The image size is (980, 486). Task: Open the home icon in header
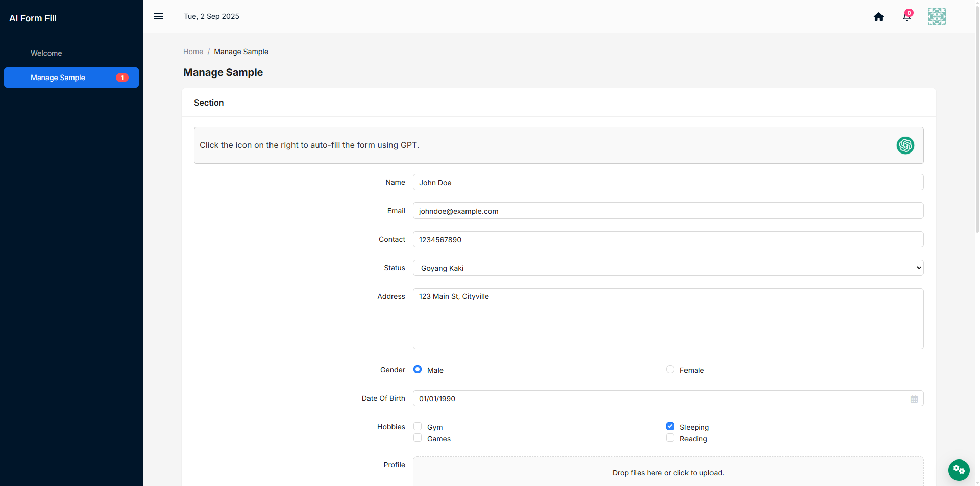coord(878,17)
